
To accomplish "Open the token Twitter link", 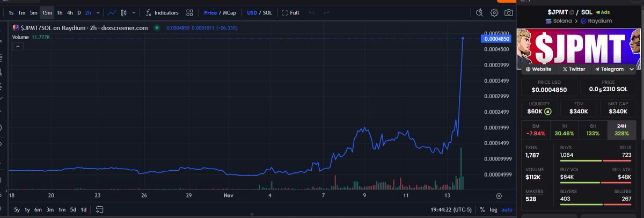I will (x=574, y=69).
